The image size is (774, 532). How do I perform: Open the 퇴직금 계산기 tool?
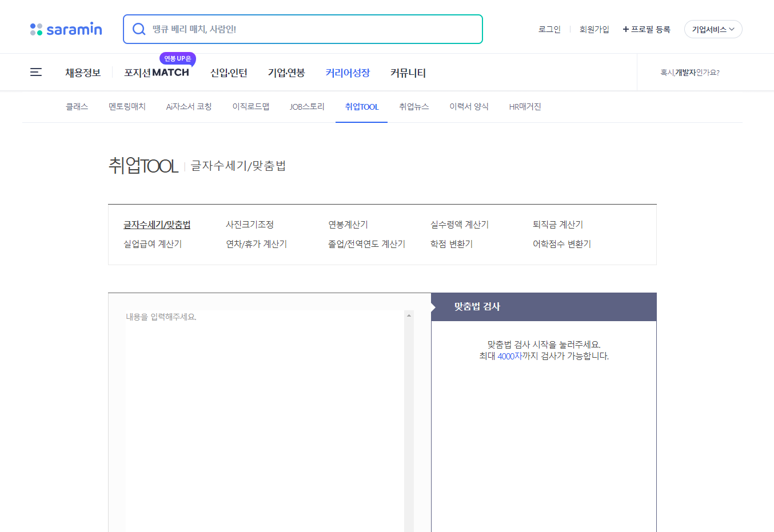(558, 224)
